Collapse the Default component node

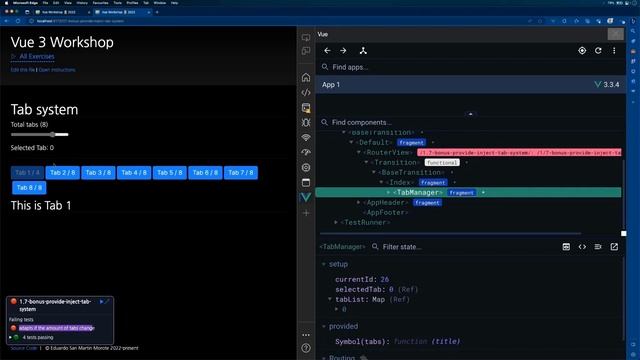coord(351,142)
